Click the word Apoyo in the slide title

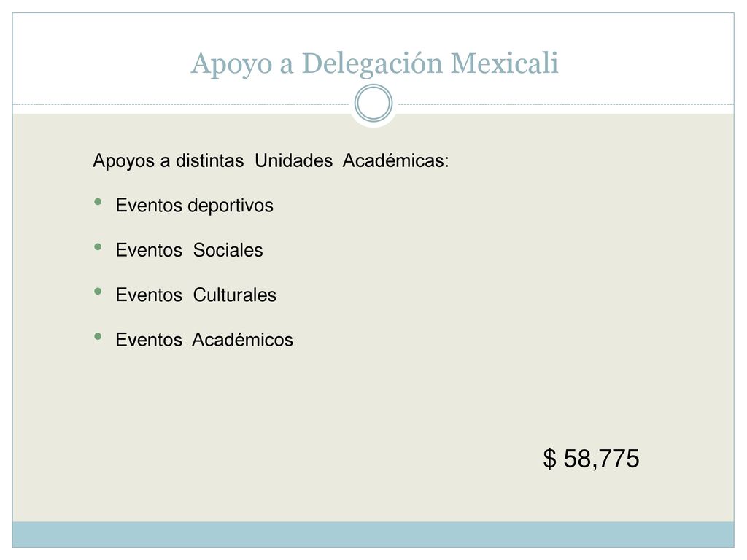click(231, 64)
